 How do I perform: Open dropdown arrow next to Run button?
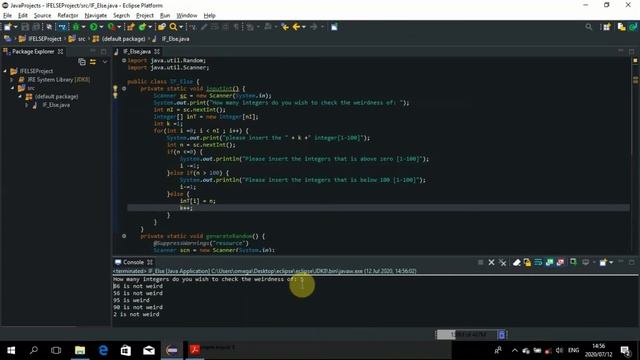(101, 27)
